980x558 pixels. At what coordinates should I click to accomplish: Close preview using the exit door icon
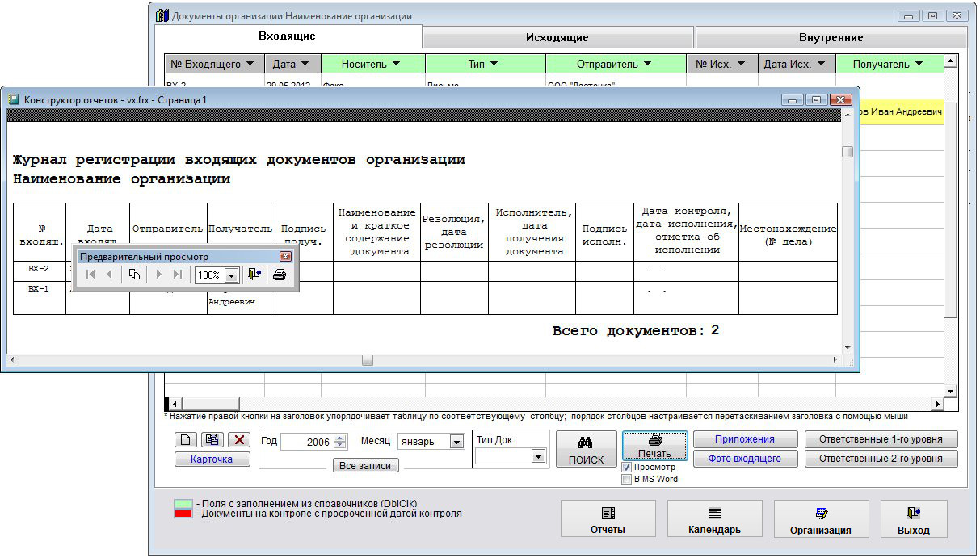pos(254,275)
